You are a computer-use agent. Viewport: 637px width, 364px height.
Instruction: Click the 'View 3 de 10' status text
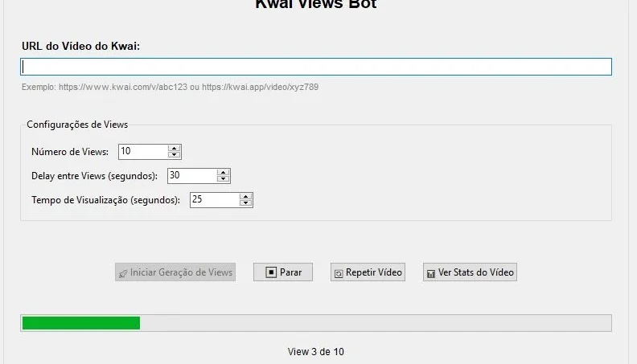315,352
